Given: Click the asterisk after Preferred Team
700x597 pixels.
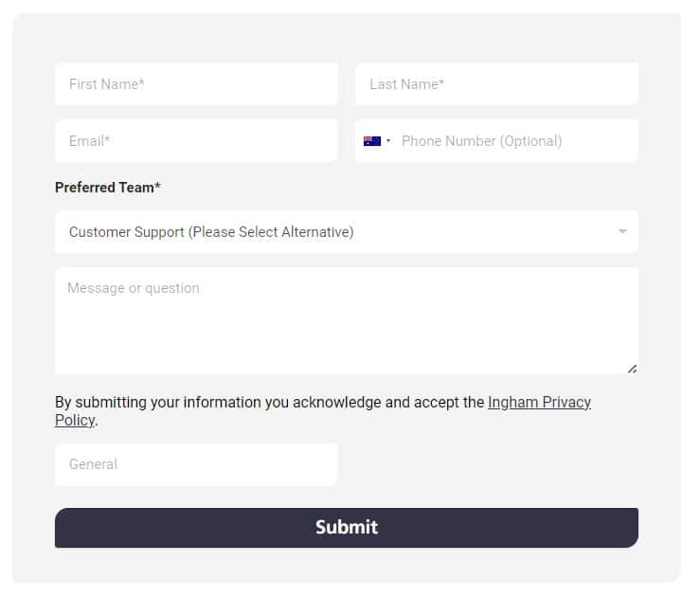Looking at the screenshot, I should pyautogui.click(x=157, y=187).
